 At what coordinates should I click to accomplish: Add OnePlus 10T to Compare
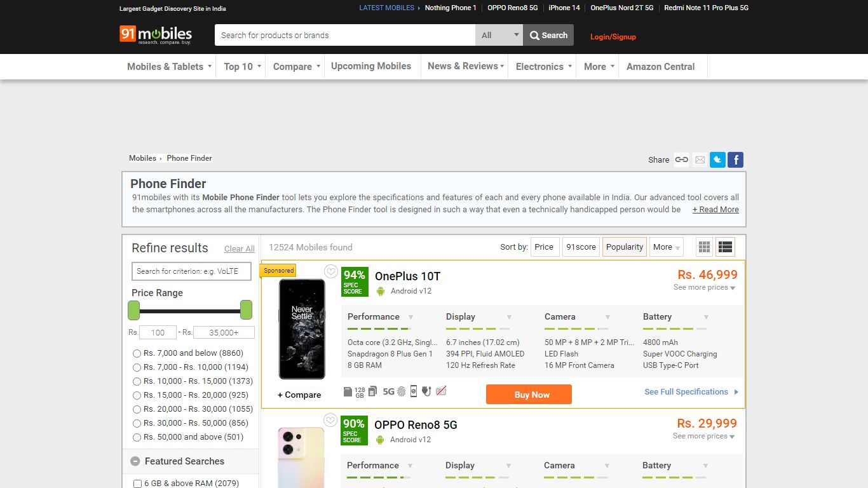coord(299,395)
